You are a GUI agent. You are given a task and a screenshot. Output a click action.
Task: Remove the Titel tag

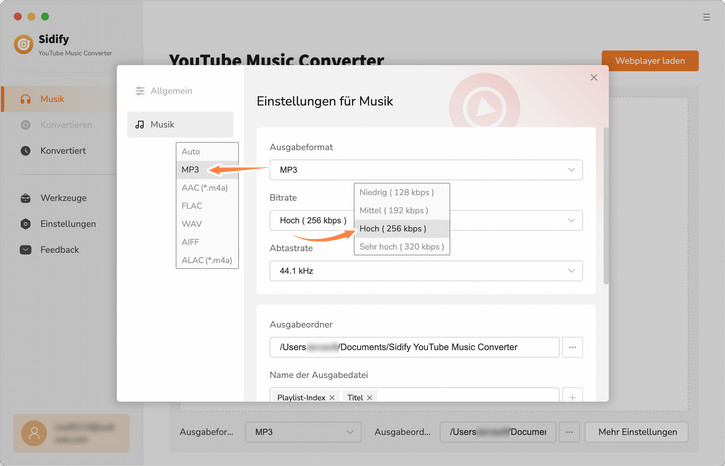pos(369,398)
